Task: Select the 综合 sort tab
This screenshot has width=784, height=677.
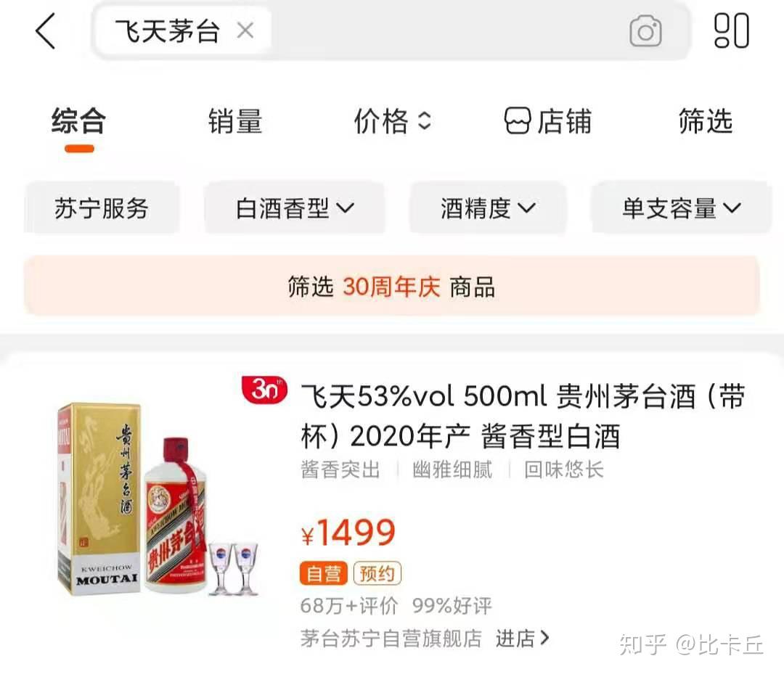Action: [x=79, y=121]
